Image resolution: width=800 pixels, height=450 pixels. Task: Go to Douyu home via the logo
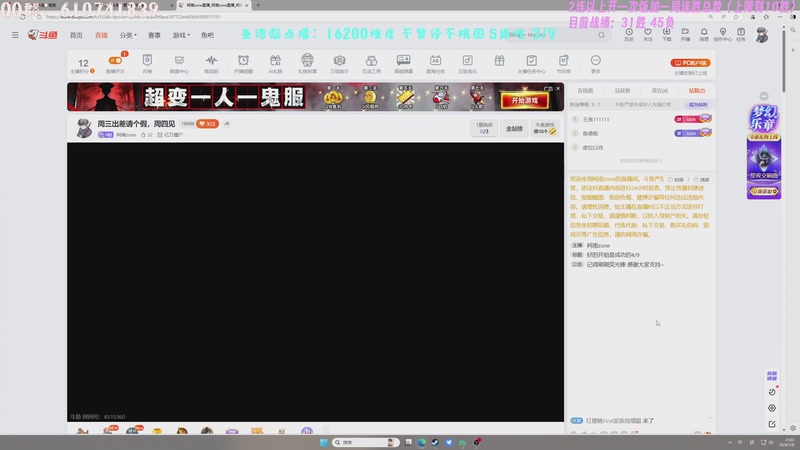[43, 35]
